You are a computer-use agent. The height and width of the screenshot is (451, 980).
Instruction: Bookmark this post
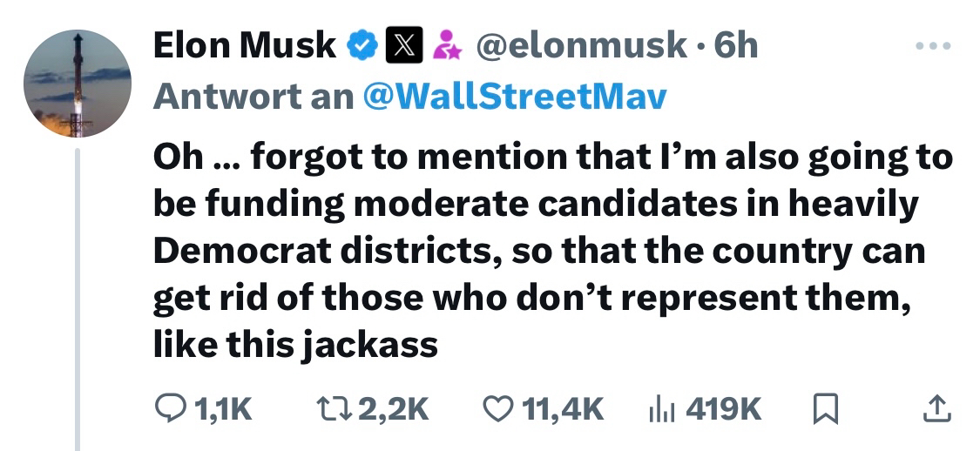(x=825, y=410)
